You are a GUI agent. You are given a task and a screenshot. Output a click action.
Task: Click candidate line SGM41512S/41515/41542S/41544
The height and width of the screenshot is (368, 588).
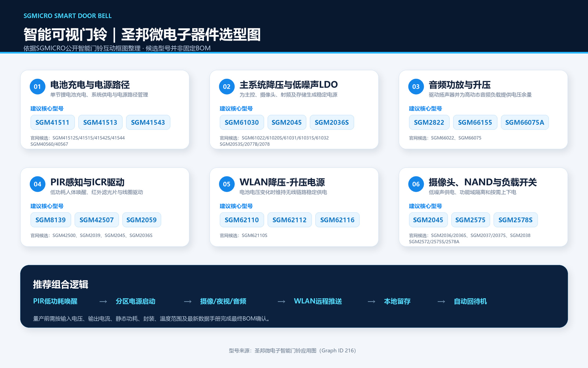[x=89, y=138]
